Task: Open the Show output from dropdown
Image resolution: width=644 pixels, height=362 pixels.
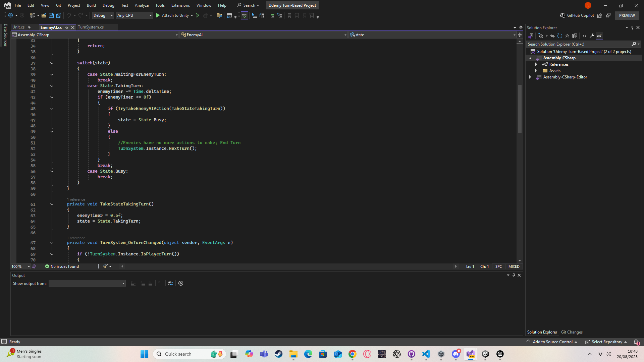Action: (87, 284)
